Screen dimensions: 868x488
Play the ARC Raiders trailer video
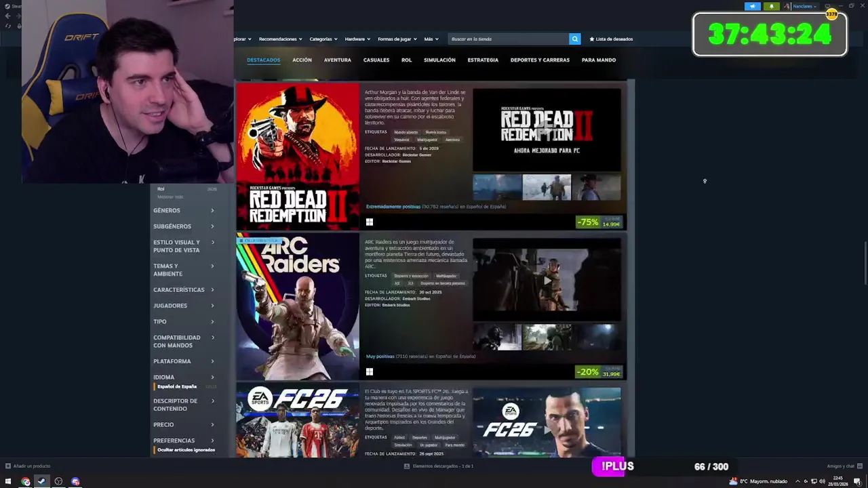coord(547,279)
